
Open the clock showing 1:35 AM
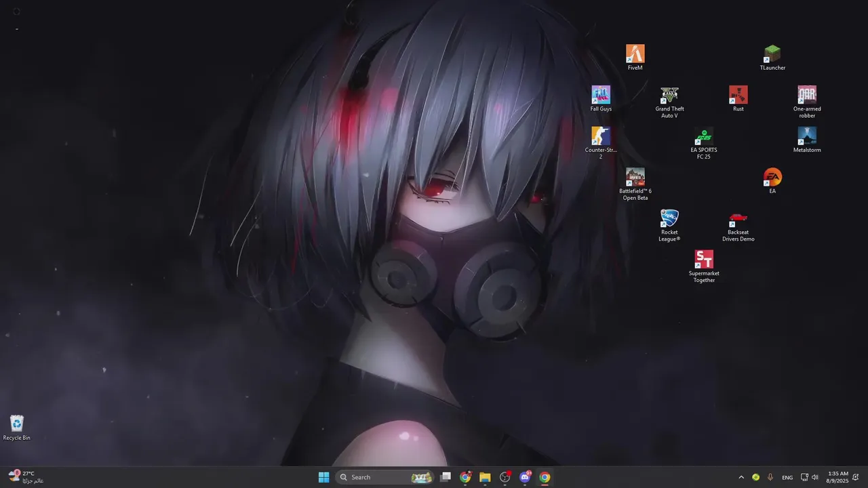click(838, 477)
